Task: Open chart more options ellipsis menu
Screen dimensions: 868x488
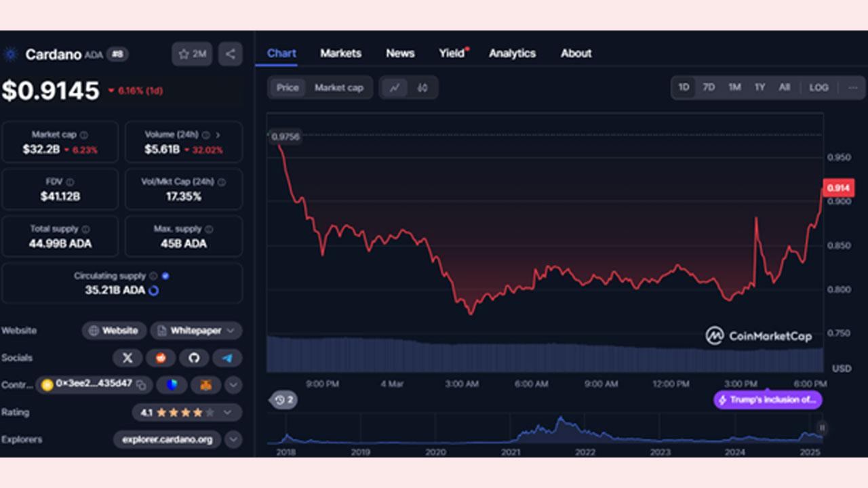Action: [853, 87]
